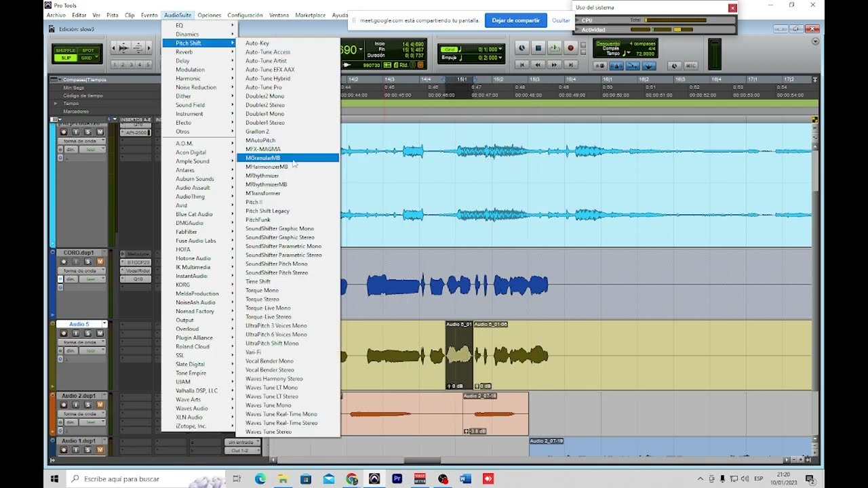Solo the Audio 5 track

(x=89, y=333)
